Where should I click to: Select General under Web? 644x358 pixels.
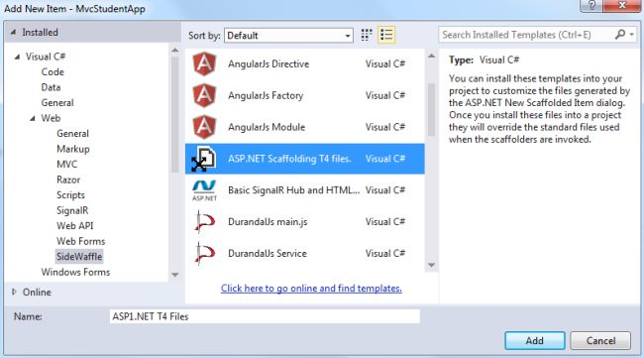point(72,134)
